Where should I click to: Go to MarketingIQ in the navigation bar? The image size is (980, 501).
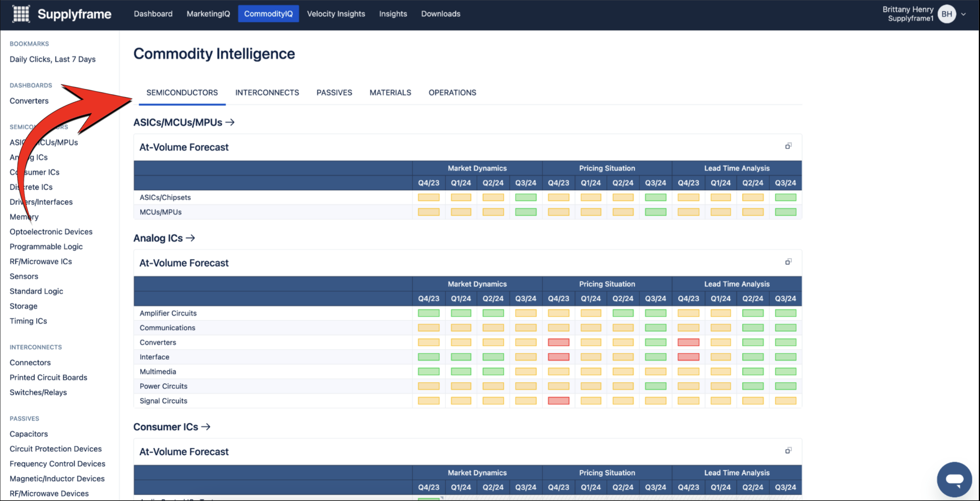coord(208,14)
